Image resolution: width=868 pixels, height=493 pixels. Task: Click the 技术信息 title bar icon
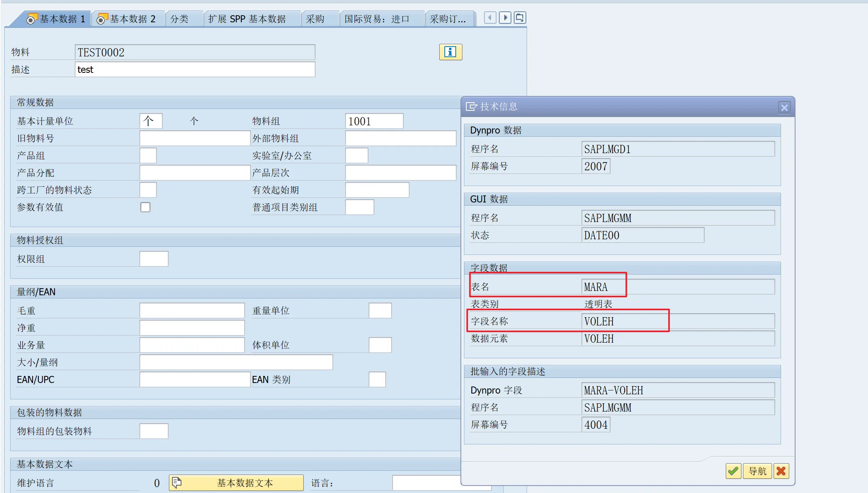[471, 107]
